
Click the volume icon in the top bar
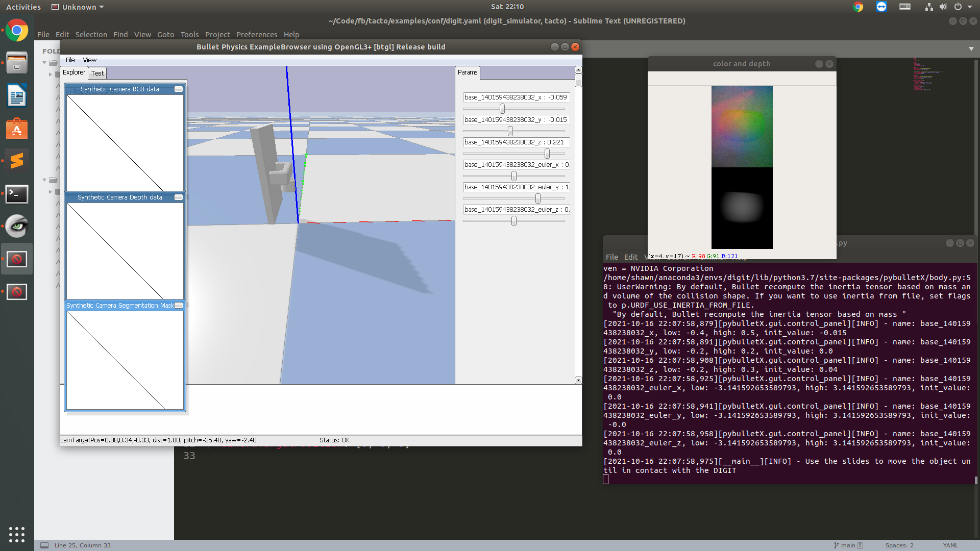point(942,7)
